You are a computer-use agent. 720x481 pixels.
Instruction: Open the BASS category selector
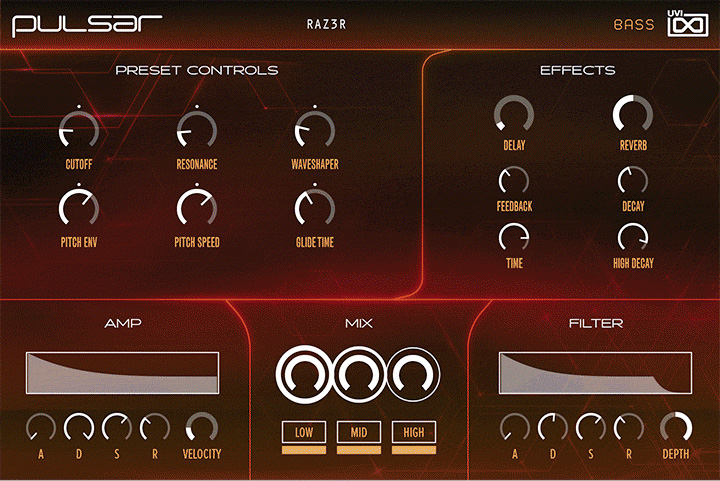[634, 24]
